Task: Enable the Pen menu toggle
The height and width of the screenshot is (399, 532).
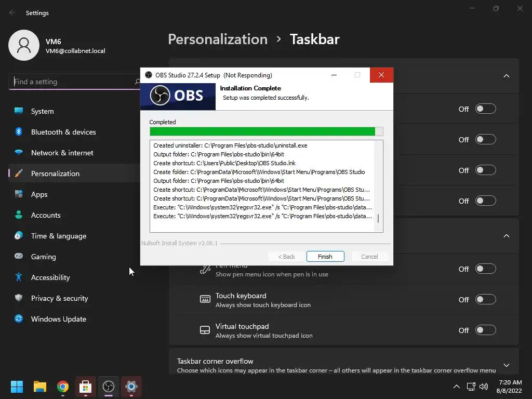Action: [486, 269]
